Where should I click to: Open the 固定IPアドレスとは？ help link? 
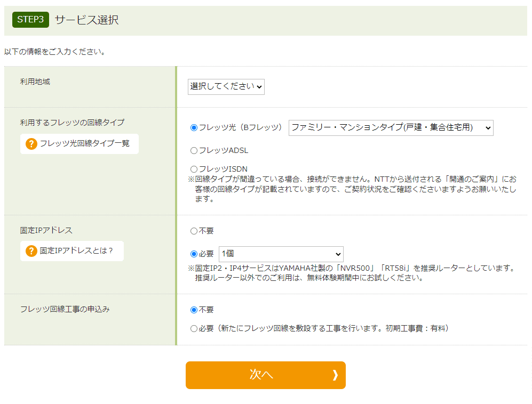[76, 251]
